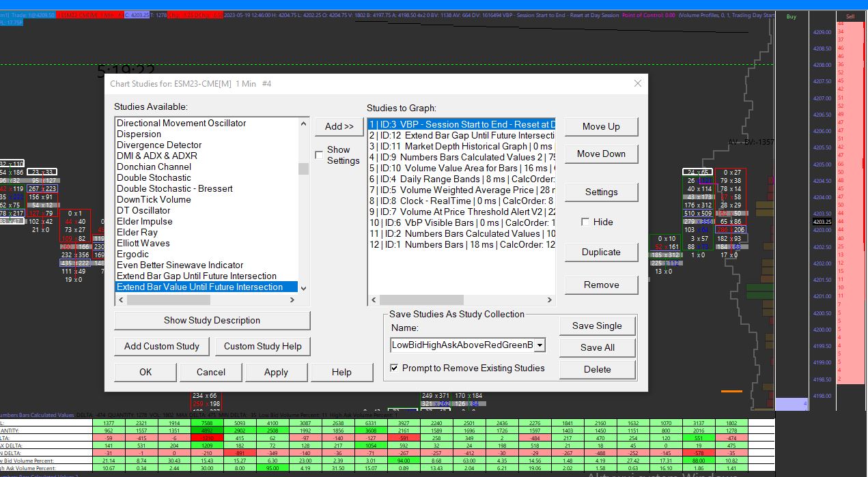Click left arrow of Studies to Graph scrollbar
The width and height of the screenshot is (868, 477).
click(x=374, y=300)
